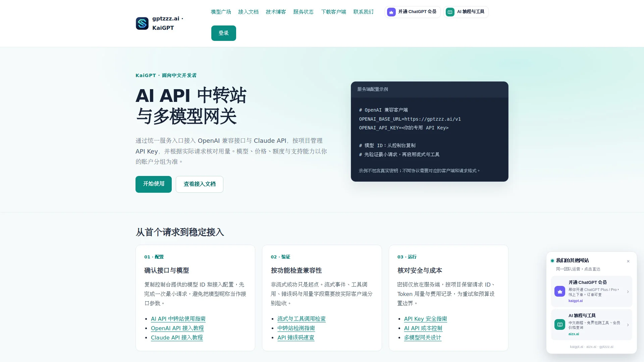Image resolution: width=644 pixels, height=362 pixels.
Task: Click the 服务端配置示例 panel title
Action: click(x=373, y=89)
